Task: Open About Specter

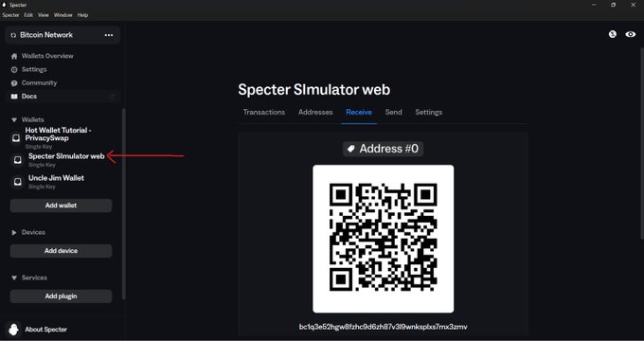Action: pos(45,330)
